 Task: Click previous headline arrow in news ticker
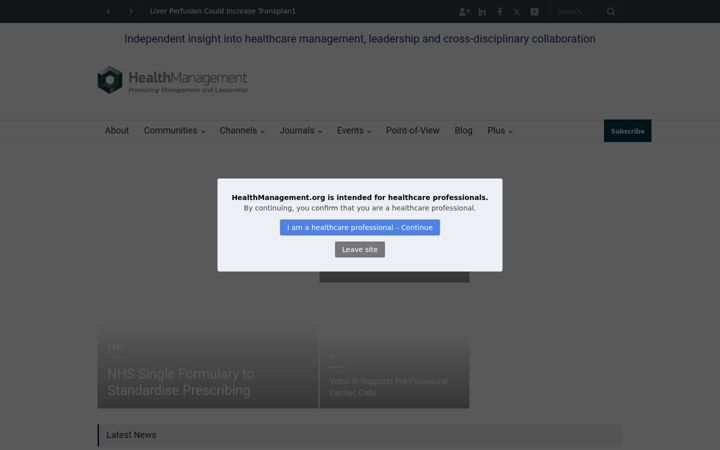(108, 11)
